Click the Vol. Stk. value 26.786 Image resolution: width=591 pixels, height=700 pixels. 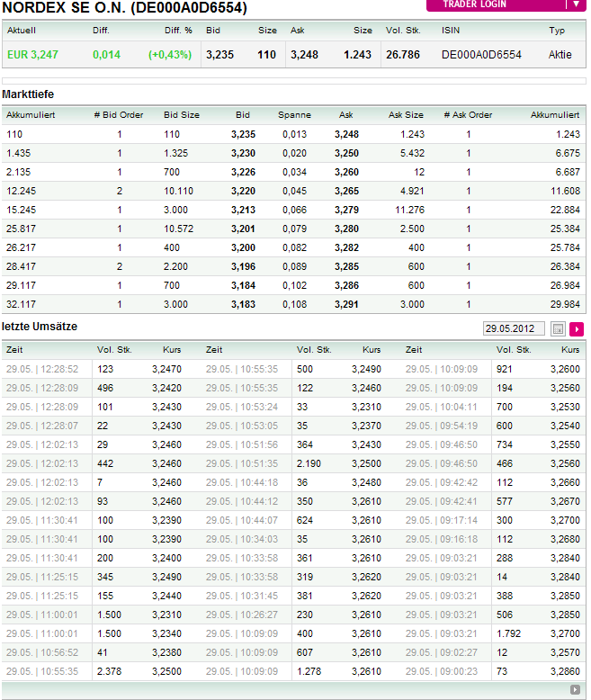[x=402, y=55]
